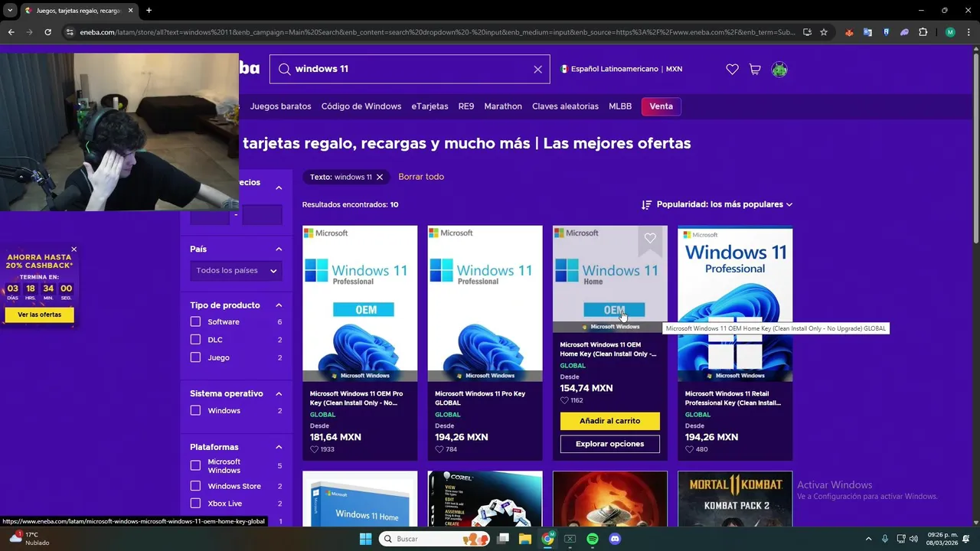The image size is (980, 551).
Task: Open a new Chrome tab
Action: (x=149, y=10)
